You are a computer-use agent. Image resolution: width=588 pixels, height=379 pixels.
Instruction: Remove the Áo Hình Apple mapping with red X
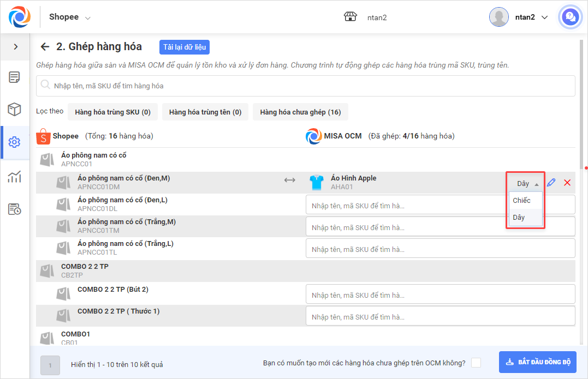(x=567, y=183)
